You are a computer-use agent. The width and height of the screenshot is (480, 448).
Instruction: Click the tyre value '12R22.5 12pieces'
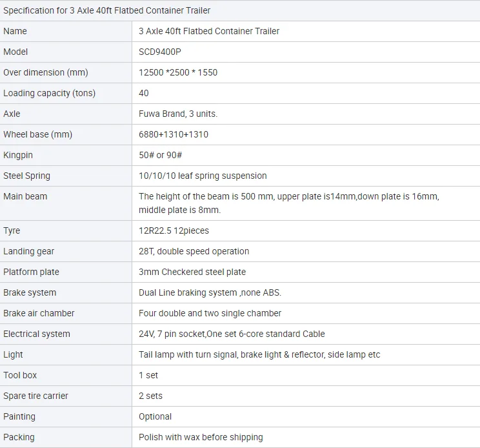coord(174,230)
